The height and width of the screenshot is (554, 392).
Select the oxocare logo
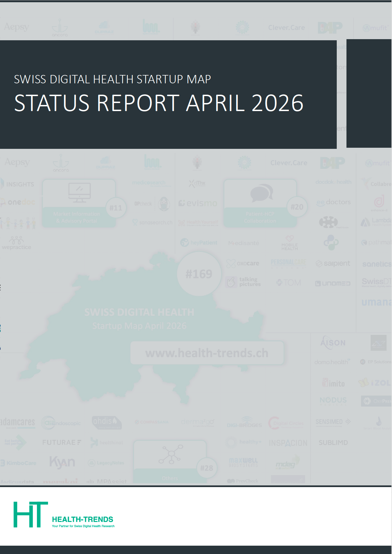(x=243, y=263)
